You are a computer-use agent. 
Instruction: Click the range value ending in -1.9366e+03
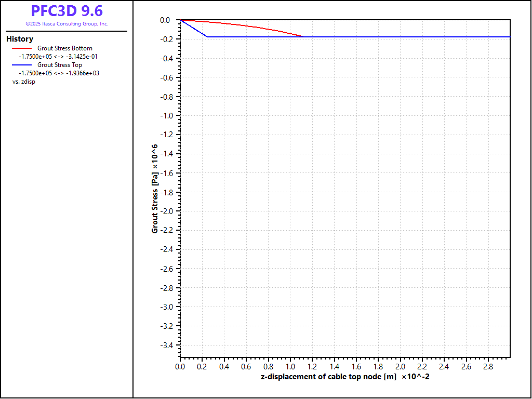tap(59, 73)
